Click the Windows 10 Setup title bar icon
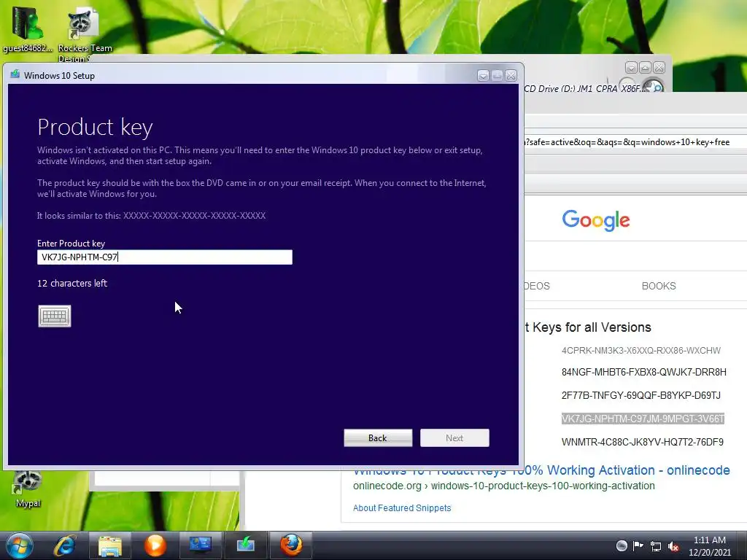 coord(15,74)
